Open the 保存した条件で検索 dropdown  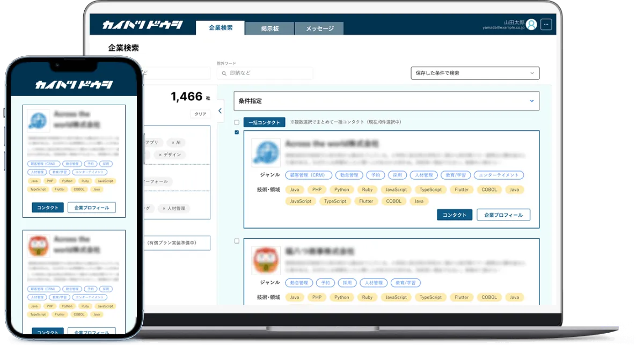tap(475, 73)
